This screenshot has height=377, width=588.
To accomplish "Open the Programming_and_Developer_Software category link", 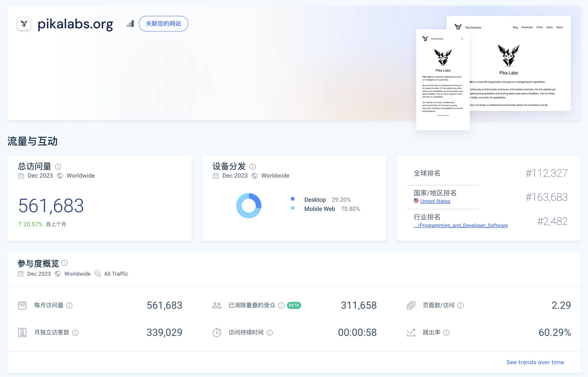I will (461, 225).
